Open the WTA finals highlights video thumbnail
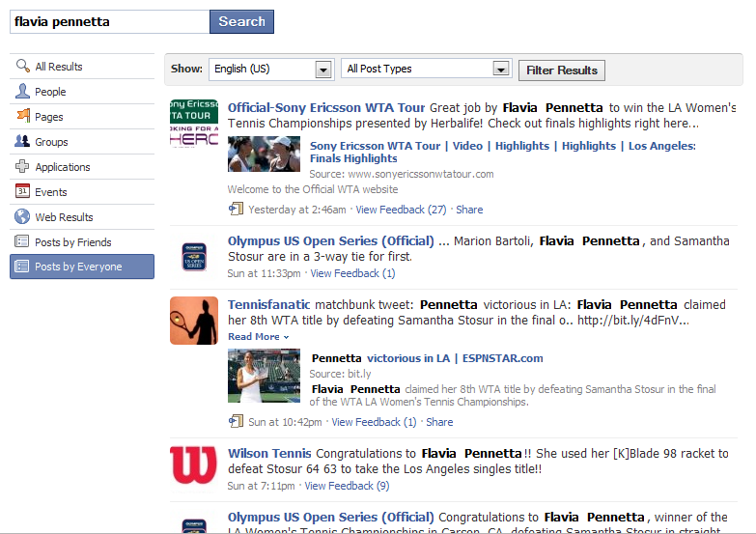The image size is (756, 534). (265, 154)
